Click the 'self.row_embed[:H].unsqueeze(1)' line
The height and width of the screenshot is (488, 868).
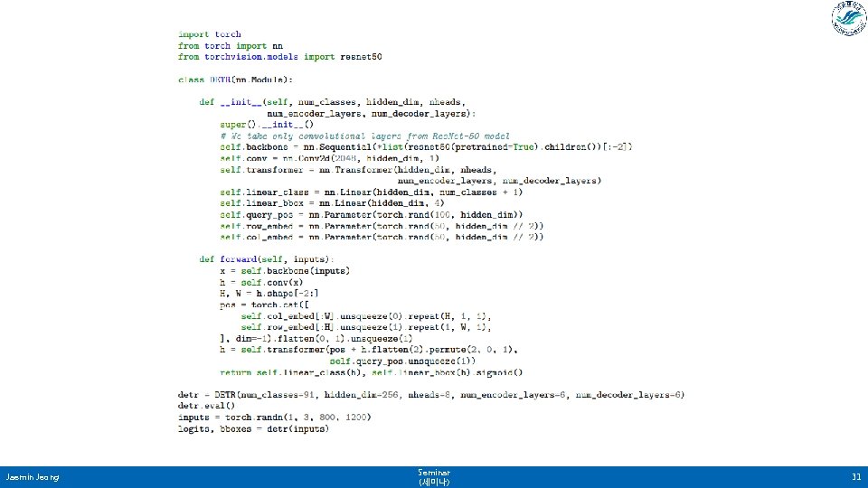point(366,327)
